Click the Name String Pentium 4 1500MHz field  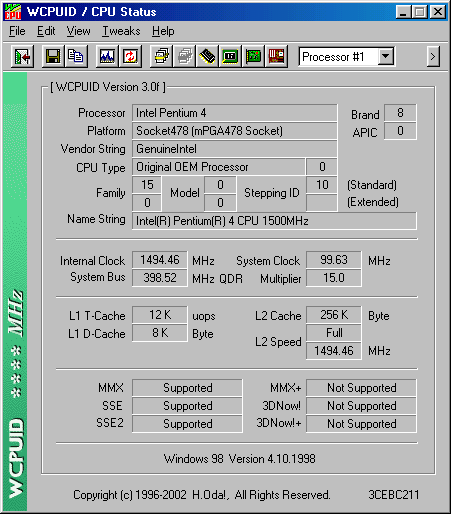point(274,221)
